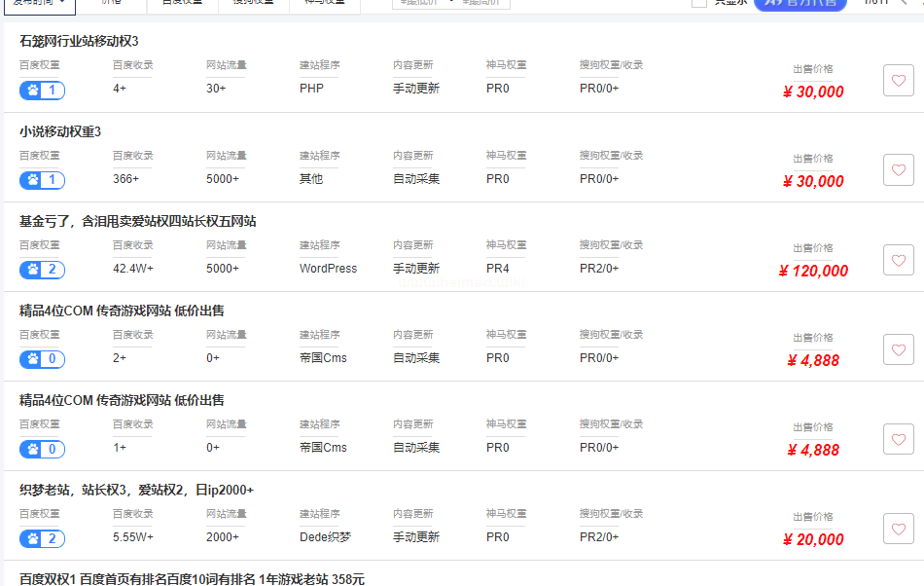Click the ¥120,000 price on 基金亏了 listing
This screenshot has height=586, width=924.
tap(813, 271)
